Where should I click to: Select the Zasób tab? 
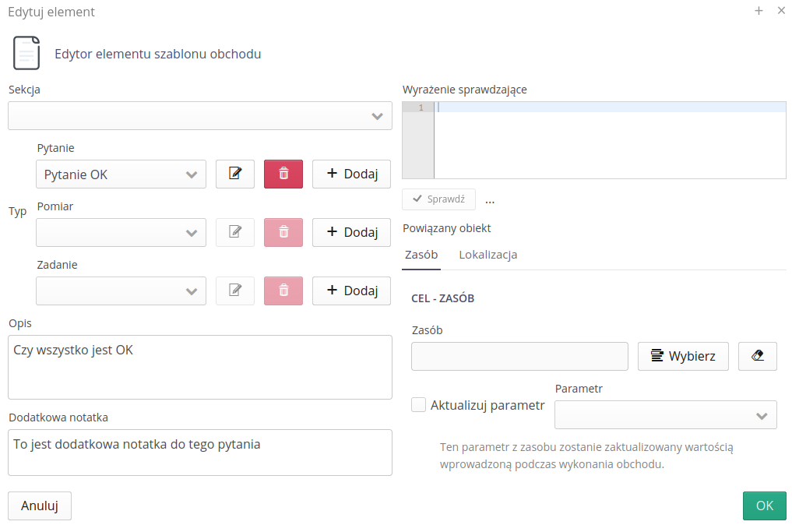(x=421, y=255)
